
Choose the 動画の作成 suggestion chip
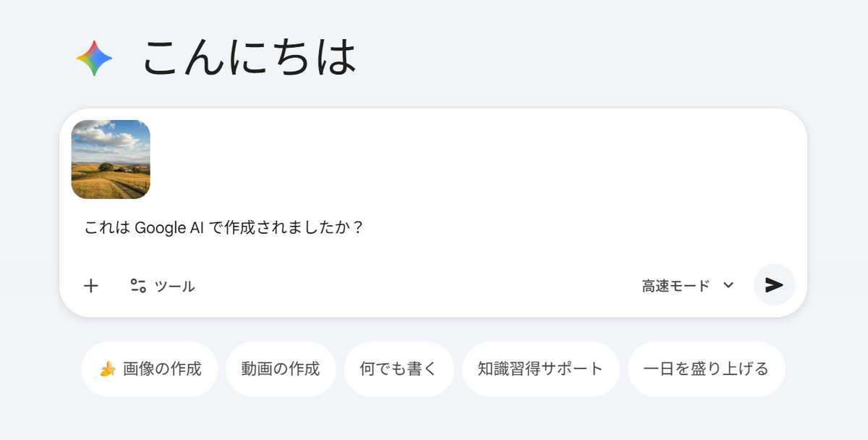[281, 369]
